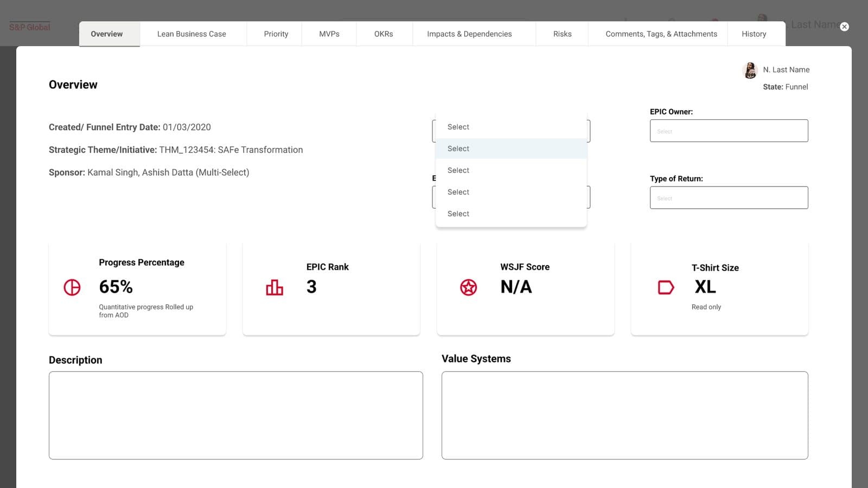Click the N/A WSJF score value

[x=516, y=287]
